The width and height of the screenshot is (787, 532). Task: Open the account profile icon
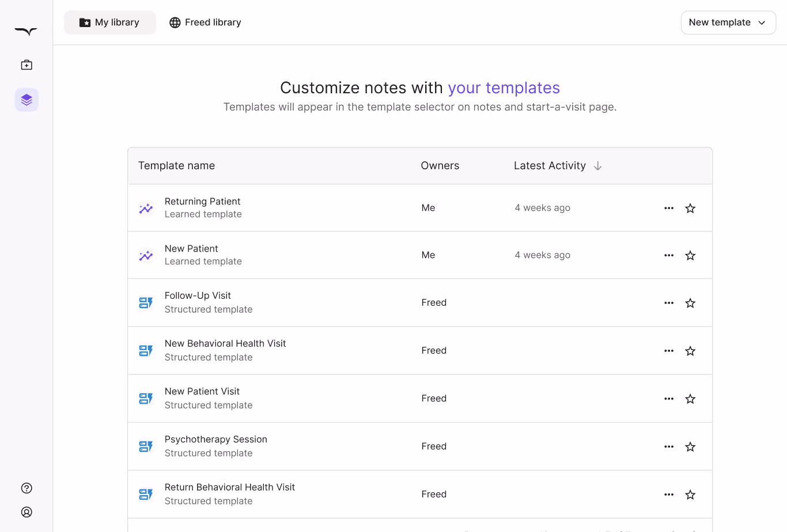[27, 512]
